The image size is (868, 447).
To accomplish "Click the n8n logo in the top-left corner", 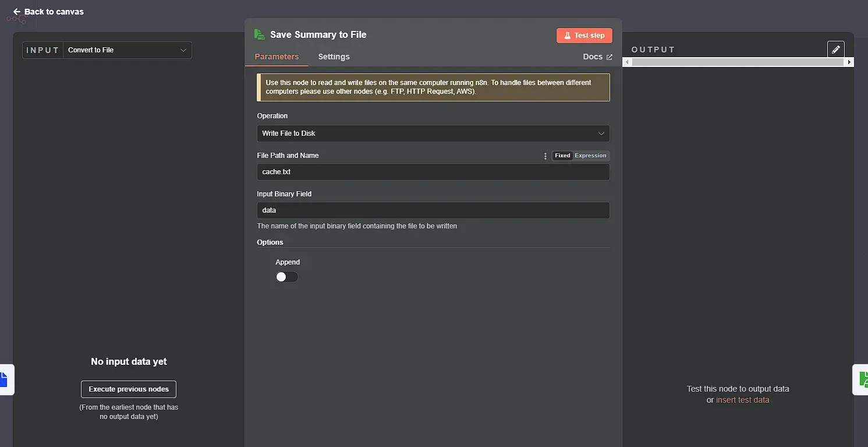I will point(15,19).
